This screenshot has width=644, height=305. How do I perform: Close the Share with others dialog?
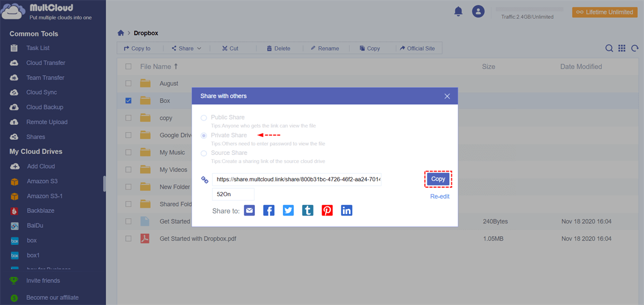click(x=447, y=96)
